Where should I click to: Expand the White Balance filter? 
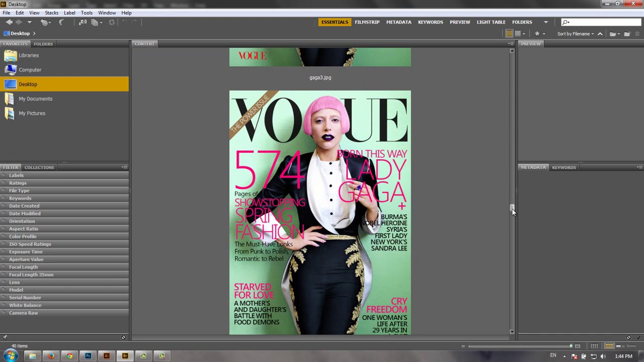tap(64, 305)
